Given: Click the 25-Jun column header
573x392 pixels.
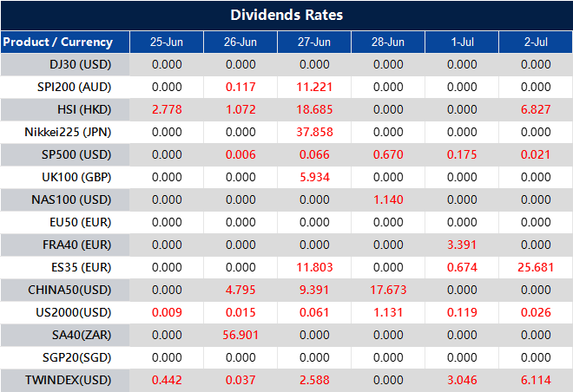Looking at the screenshot, I should (x=166, y=42).
